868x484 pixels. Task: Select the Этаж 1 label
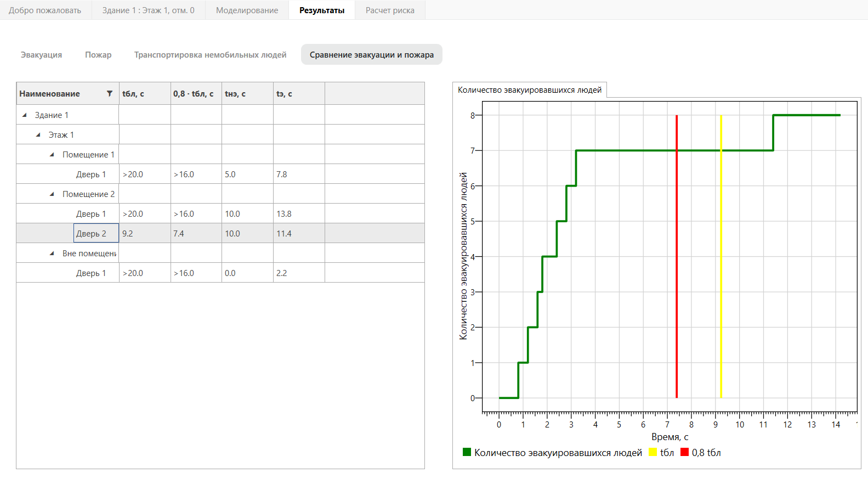click(61, 135)
